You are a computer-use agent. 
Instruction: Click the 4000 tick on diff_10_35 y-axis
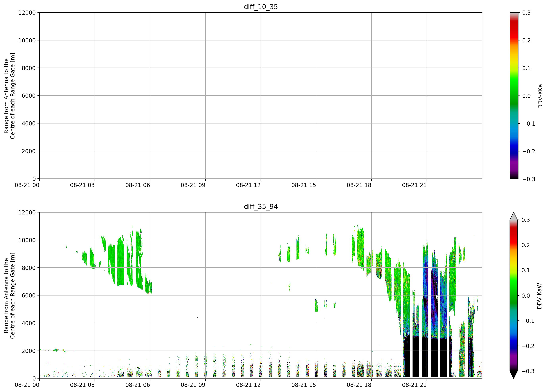[29, 123]
